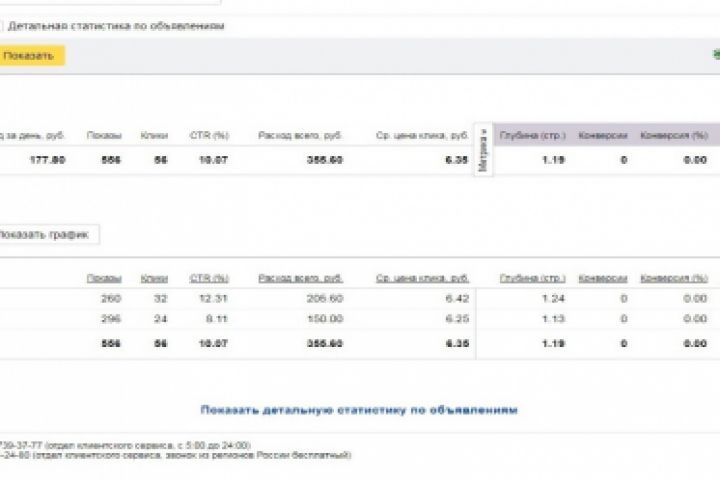Image resolution: width=720 pixels, height=480 pixels.
Task: Click the shaded Глубина (стр.) header in Метрика section
Action: point(533,136)
